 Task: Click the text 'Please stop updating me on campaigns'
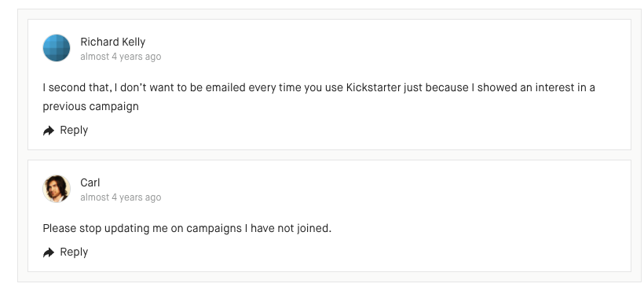[x=142, y=228]
